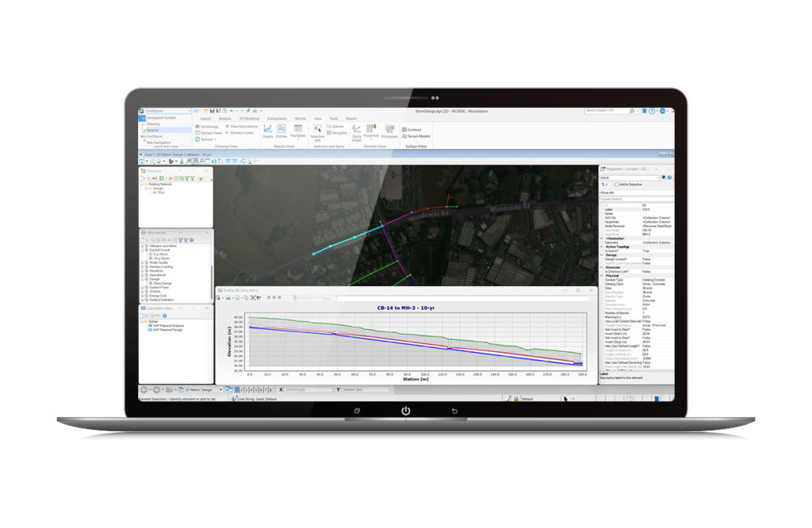Toggle the View Associations checkbox
812x528 pixels.
point(243,127)
